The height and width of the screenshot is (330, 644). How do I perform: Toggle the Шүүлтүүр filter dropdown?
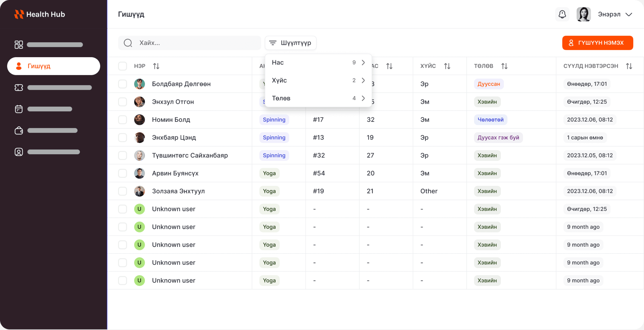[291, 43]
